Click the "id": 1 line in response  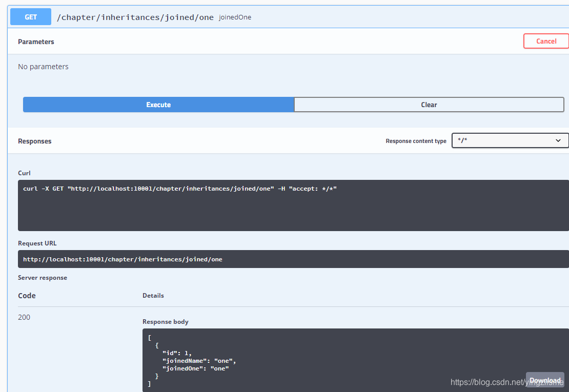click(x=177, y=353)
